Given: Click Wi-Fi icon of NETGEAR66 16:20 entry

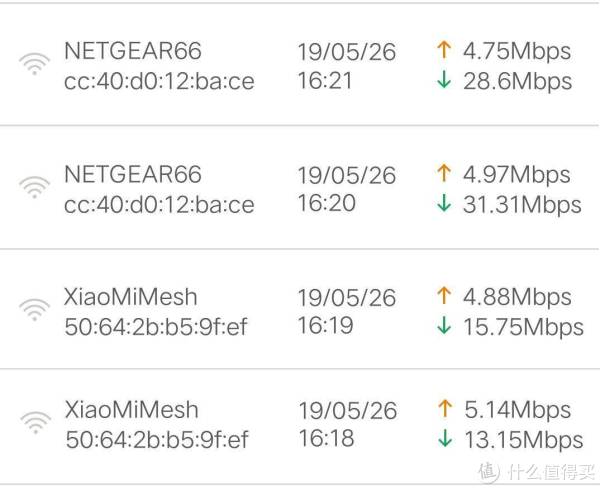Looking at the screenshot, I should (34, 187).
